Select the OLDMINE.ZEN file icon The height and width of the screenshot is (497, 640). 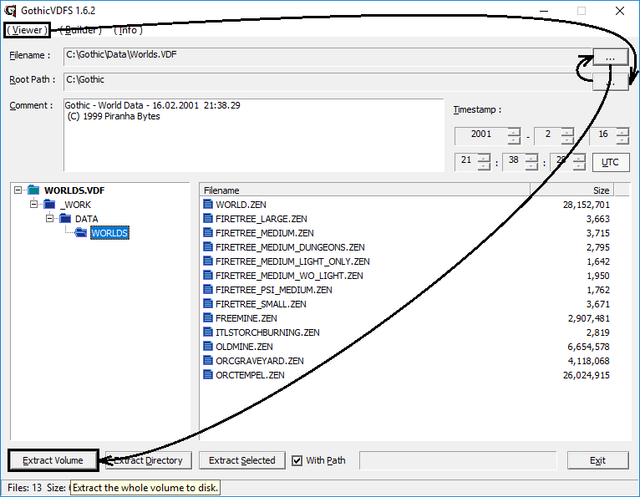(x=208, y=346)
